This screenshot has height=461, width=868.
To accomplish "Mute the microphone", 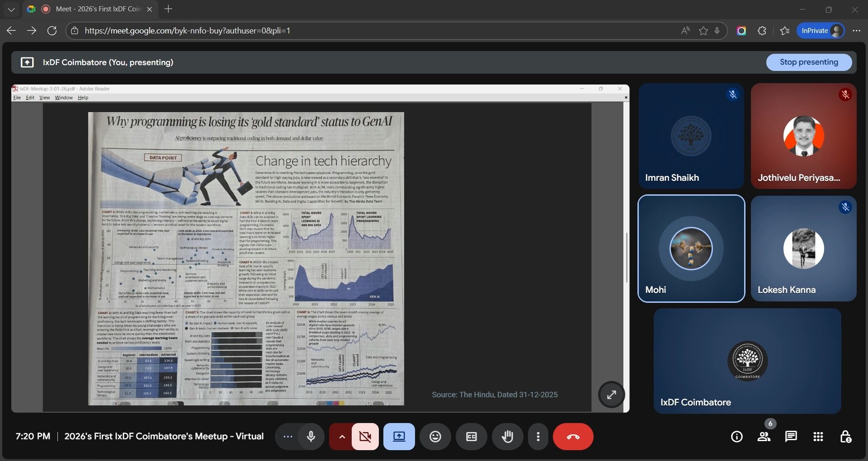I will (311, 437).
